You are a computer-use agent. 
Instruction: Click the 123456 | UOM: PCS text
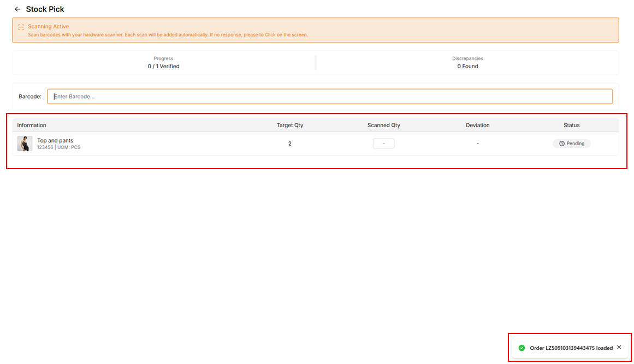(x=58, y=147)
